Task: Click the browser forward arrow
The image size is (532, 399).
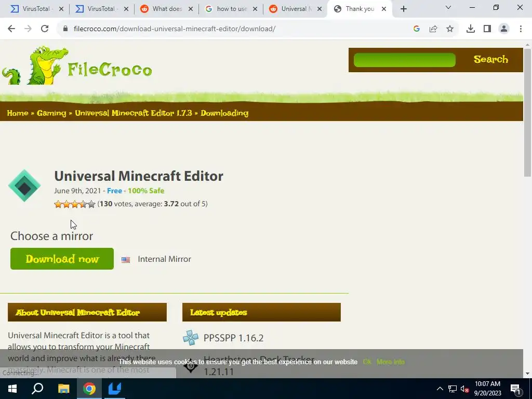Action: 28,29
